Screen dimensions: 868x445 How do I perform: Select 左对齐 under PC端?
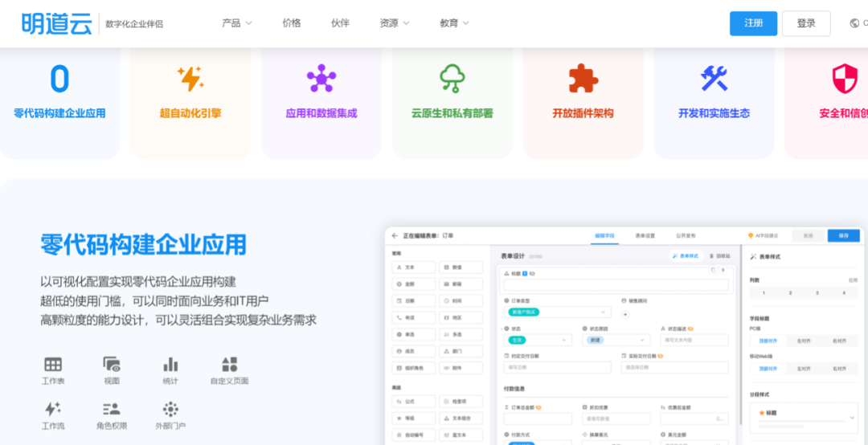click(804, 341)
